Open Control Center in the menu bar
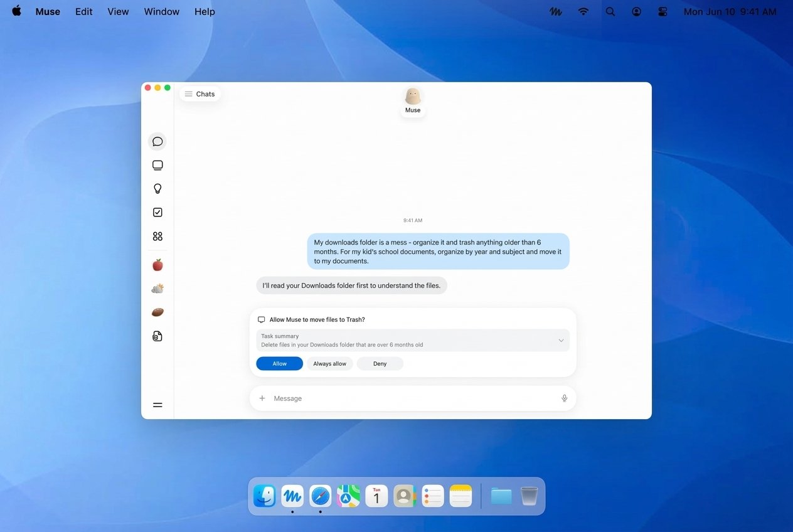This screenshot has width=793, height=532. pos(663,11)
